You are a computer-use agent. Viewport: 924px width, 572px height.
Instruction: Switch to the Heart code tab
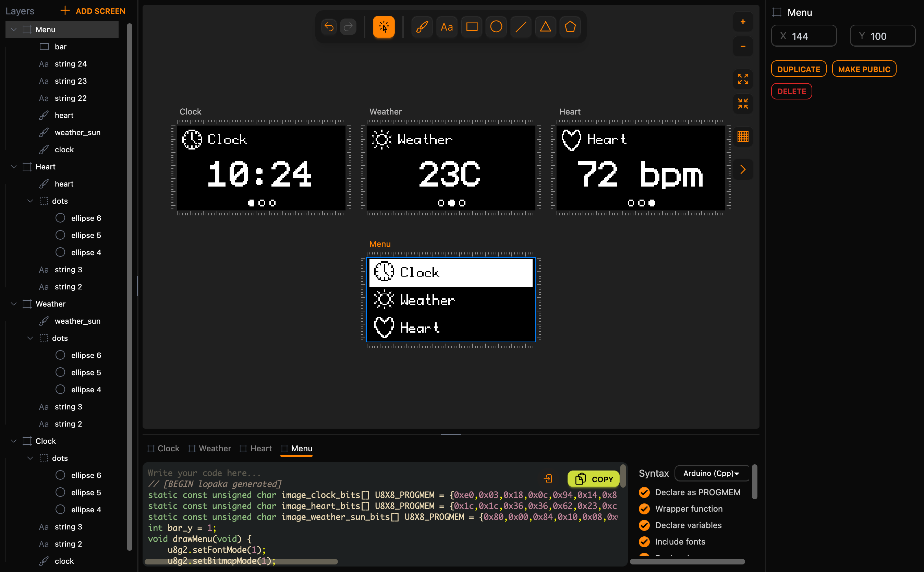point(256,449)
